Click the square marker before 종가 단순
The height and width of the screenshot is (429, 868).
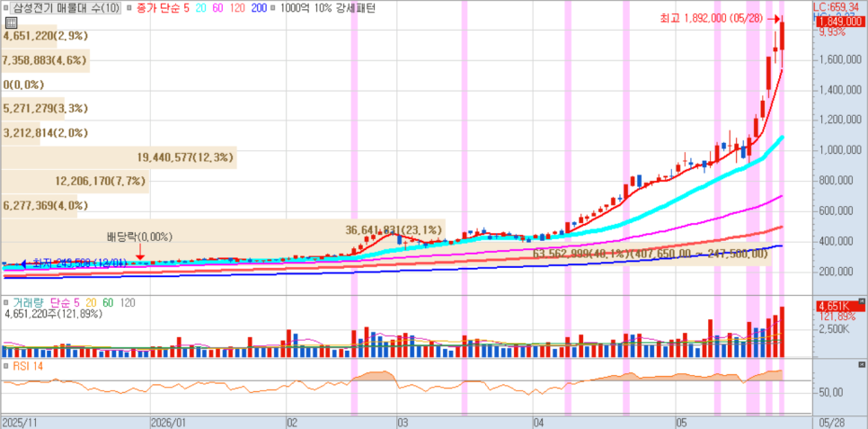click(129, 8)
